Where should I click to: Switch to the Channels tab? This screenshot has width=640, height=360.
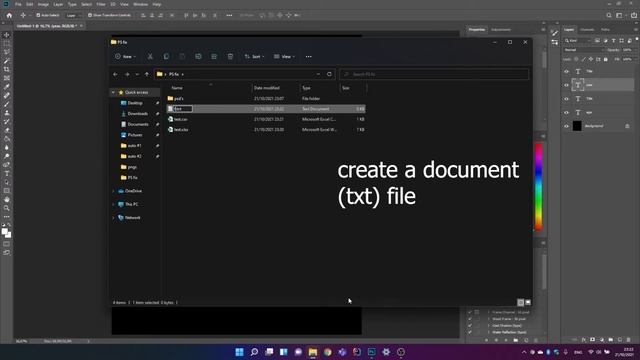[587, 30]
